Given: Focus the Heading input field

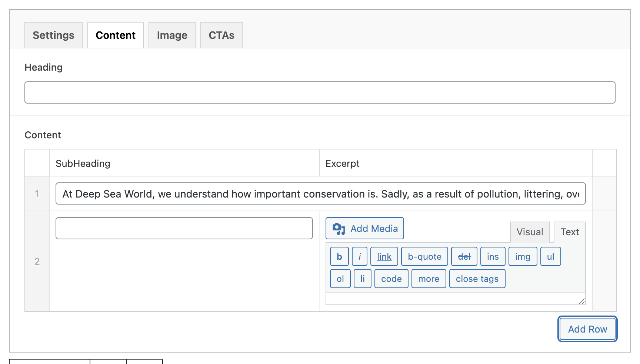Looking at the screenshot, I should coord(320,92).
